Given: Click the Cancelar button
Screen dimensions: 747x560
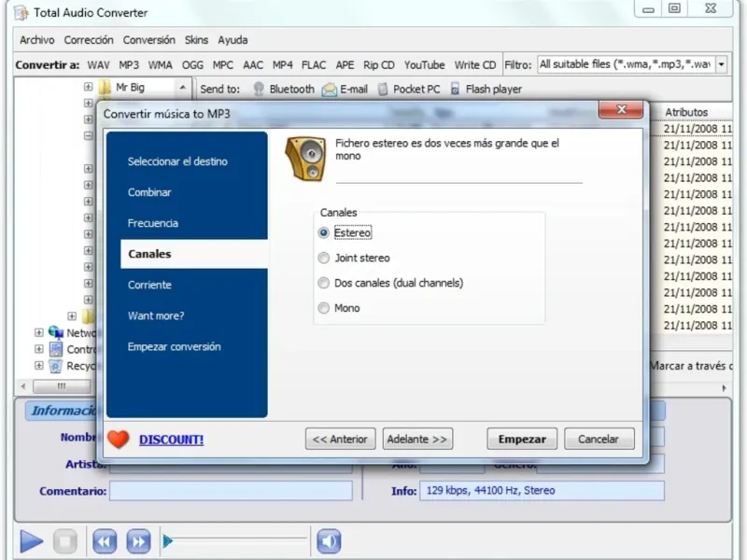Looking at the screenshot, I should coord(599,439).
